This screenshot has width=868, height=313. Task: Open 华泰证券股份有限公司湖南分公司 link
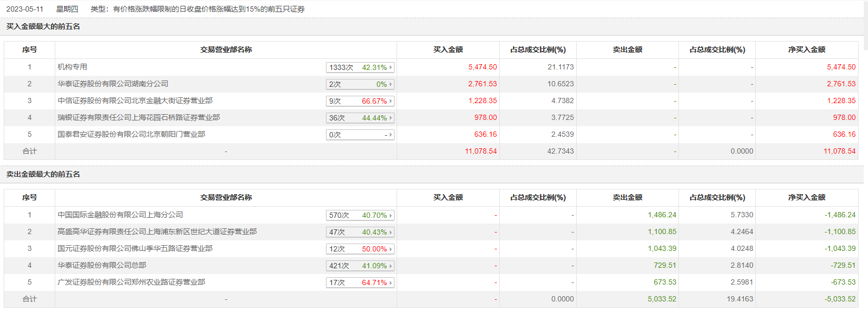pos(113,84)
